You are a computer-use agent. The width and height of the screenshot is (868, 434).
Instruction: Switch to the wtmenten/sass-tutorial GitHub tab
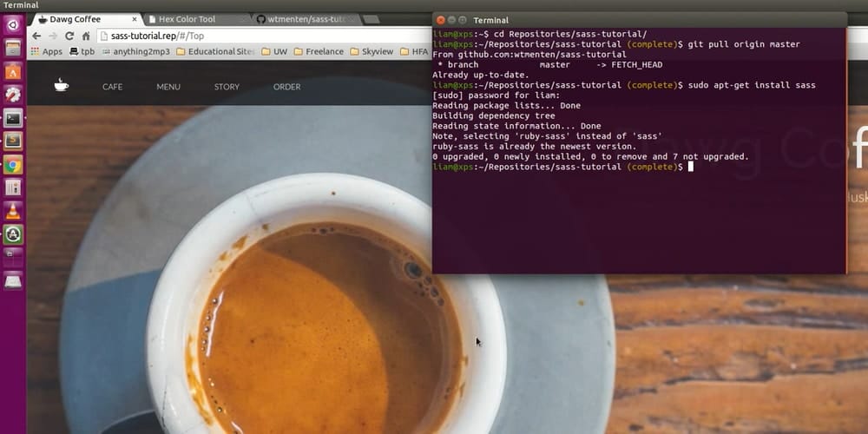(x=306, y=19)
